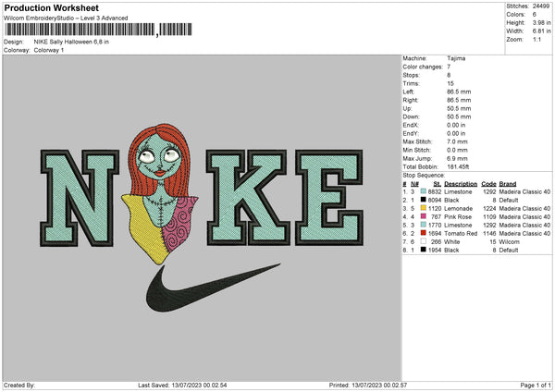Click the Left value 86.5 mm
Screen dimensions: 555x392
[459, 92]
